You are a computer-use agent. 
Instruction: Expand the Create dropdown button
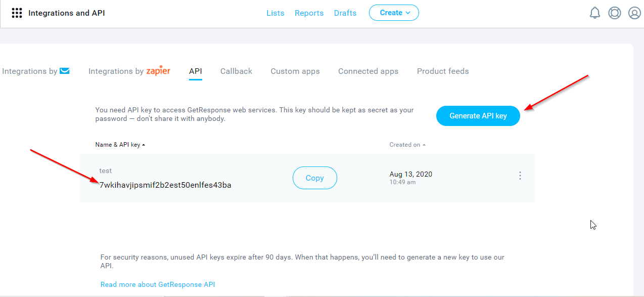coord(394,13)
